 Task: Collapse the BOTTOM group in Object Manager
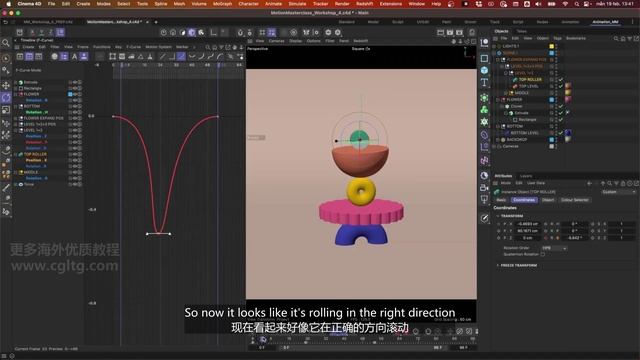coord(498,127)
